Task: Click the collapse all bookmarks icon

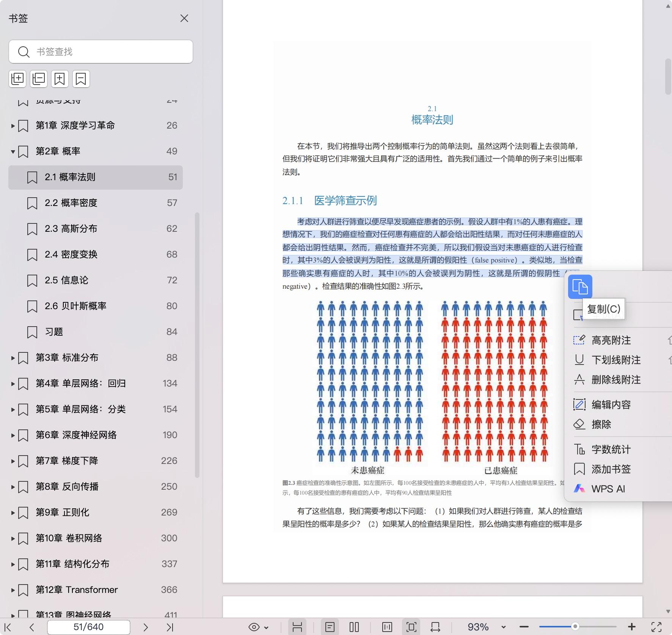Action: 39,79
